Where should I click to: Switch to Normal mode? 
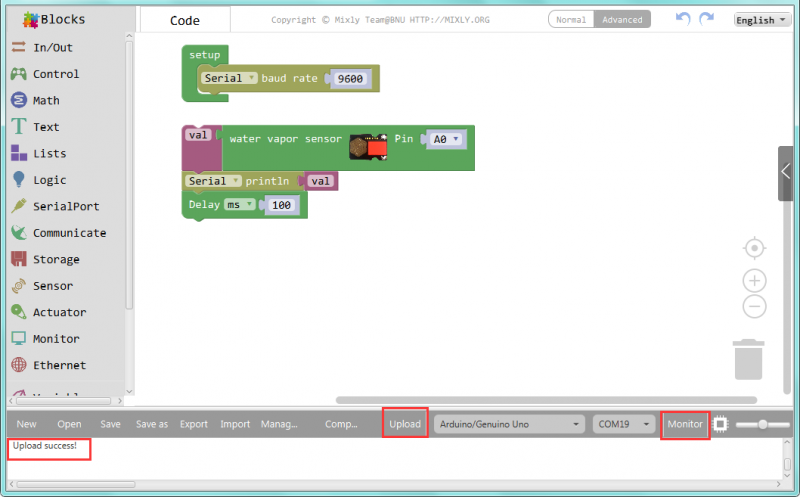(571, 20)
